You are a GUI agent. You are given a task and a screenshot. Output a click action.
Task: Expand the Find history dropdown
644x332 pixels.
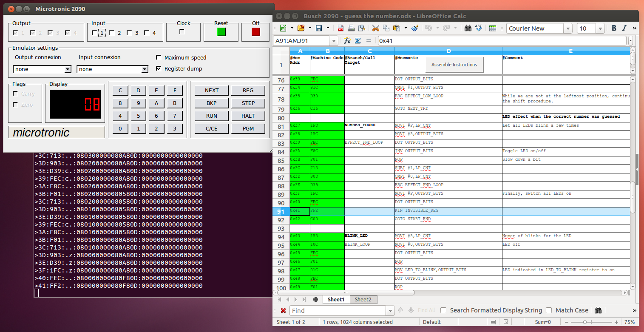click(x=391, y=311)
